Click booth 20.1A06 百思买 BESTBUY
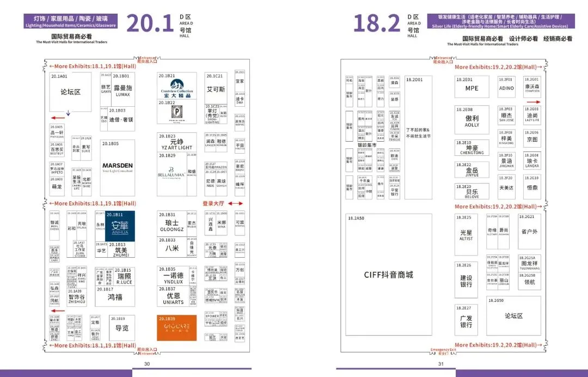This screenshot has width=588, height=377. click(x=57, y=149)
